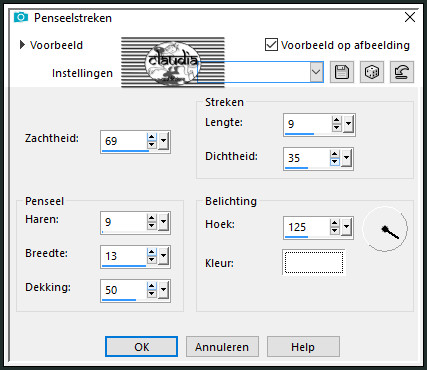Click the save preset floppy disk icon
The width and height of the screenshot is (427, 370).
(x=342, y=72)
